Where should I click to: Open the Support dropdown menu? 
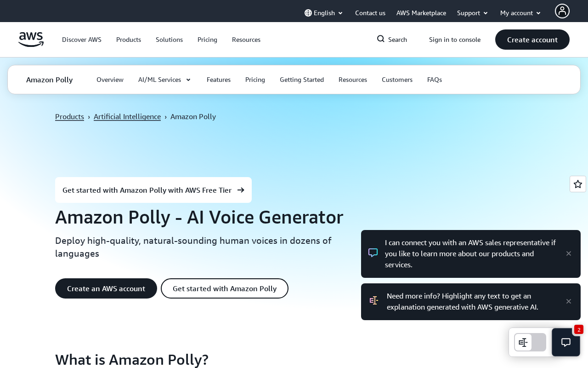pos(472,13)
